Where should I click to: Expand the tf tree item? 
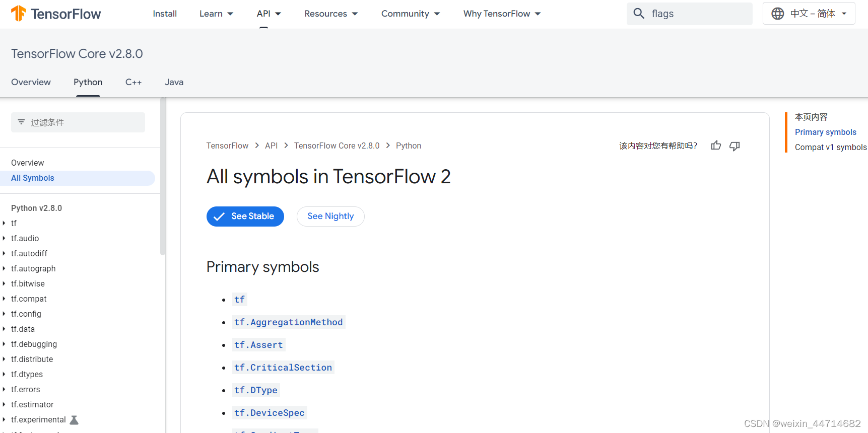click(4, 223)
